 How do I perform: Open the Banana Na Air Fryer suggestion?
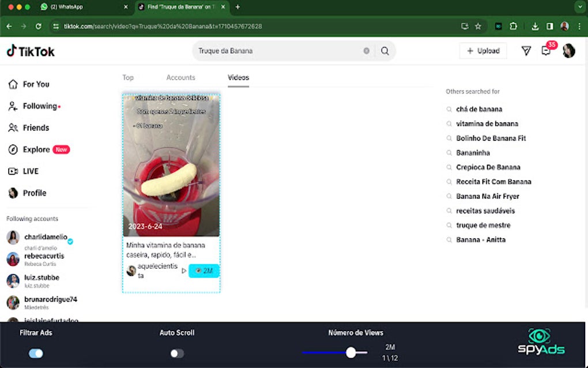point(488,196)
